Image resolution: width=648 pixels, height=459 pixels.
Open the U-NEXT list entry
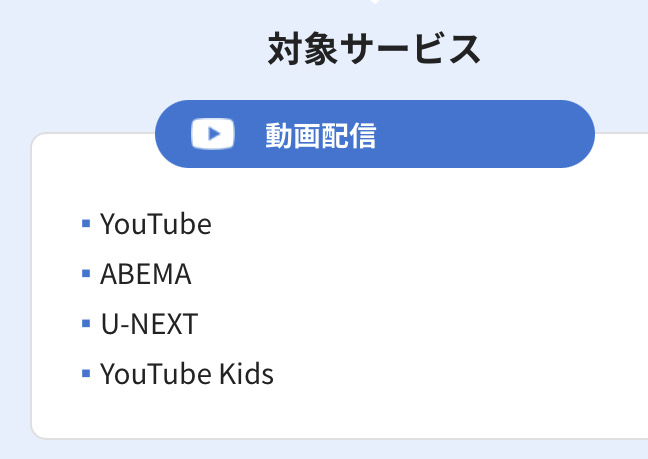pos(149,324)
